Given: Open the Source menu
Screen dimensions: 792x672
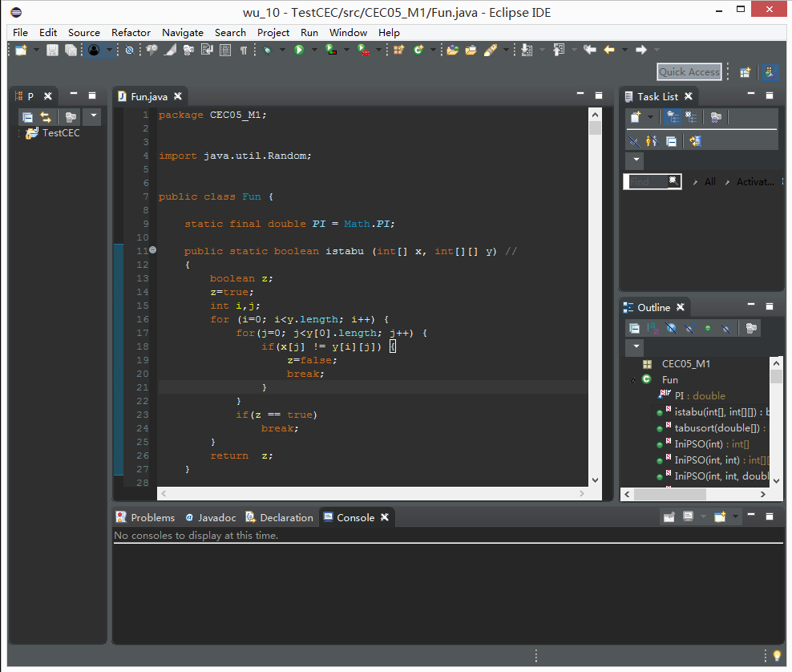Looking at the screenshot, I should click(x=84, y=32).
